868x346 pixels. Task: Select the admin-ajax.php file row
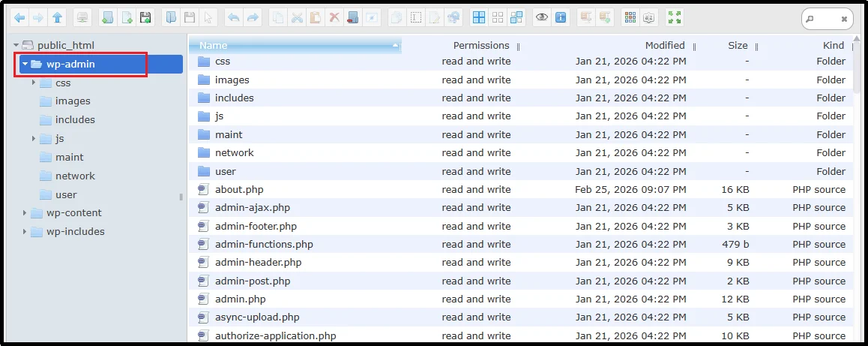521,208
